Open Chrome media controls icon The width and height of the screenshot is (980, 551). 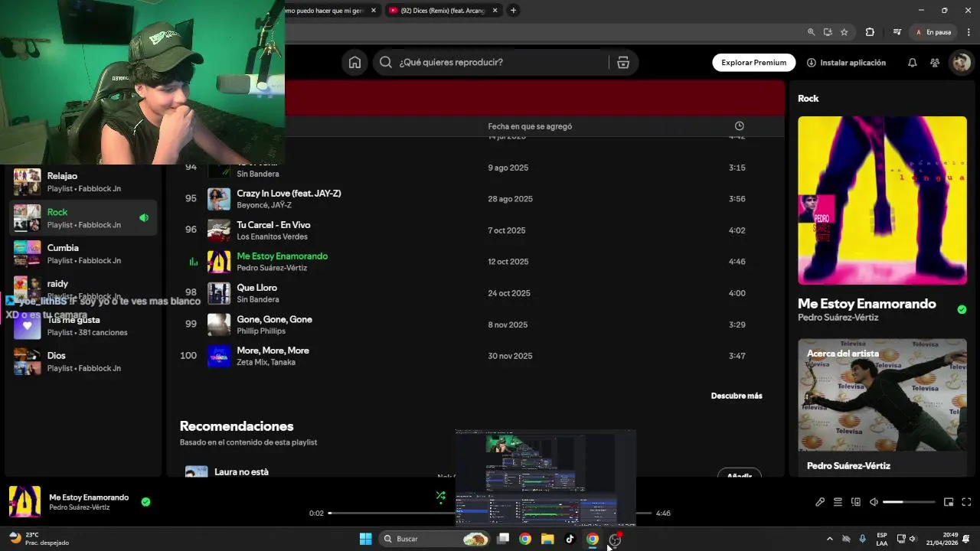pyautogui.click(x=897, y=32)
